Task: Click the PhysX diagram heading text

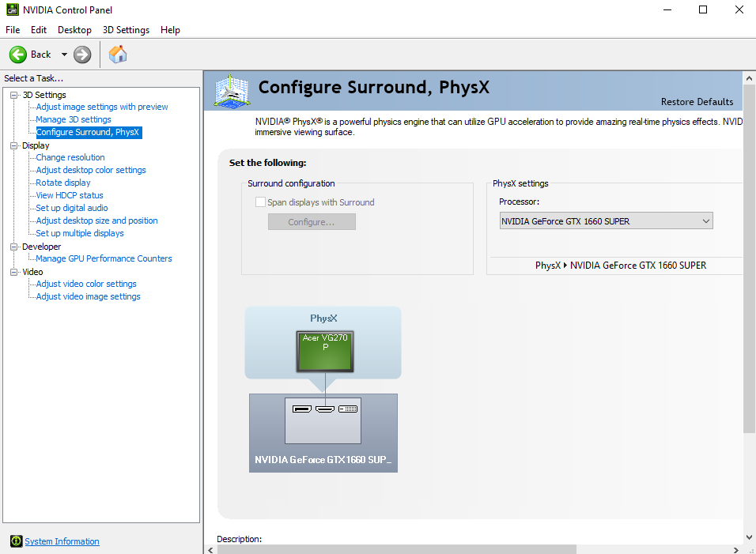Action: point(323,318)
